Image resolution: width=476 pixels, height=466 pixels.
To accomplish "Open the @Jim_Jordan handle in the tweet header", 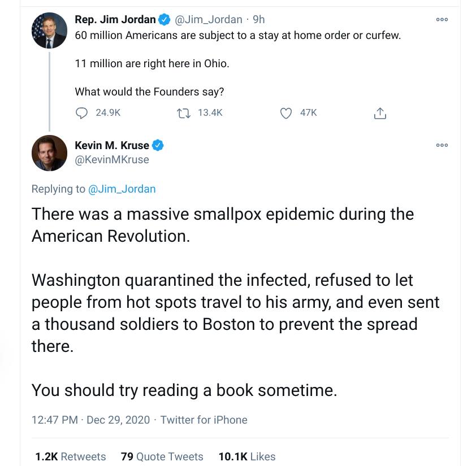I will [208, 20].
